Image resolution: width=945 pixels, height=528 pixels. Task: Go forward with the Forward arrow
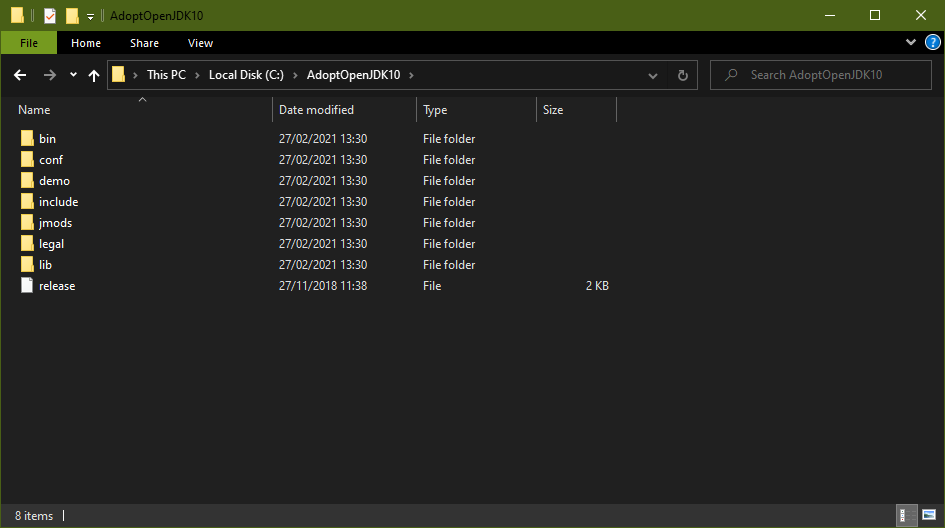point(49,75)
